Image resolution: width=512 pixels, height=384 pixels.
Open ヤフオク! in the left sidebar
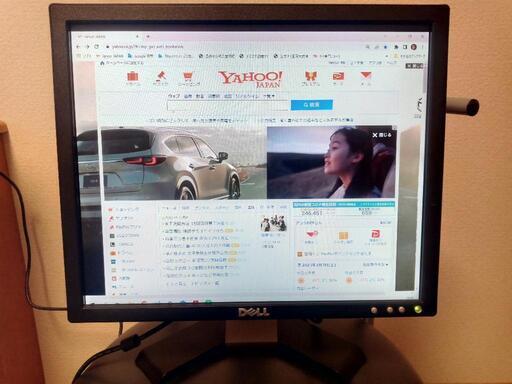121,218
